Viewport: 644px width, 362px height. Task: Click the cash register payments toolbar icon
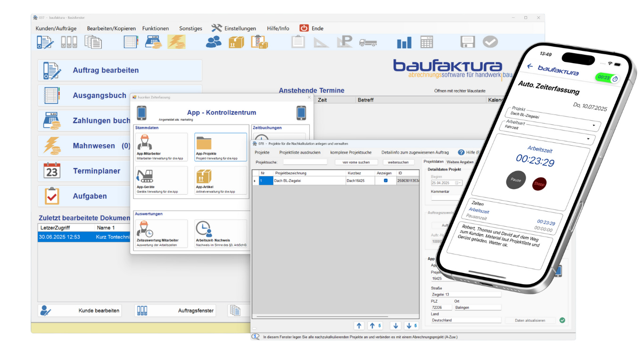tap(153, 42)
